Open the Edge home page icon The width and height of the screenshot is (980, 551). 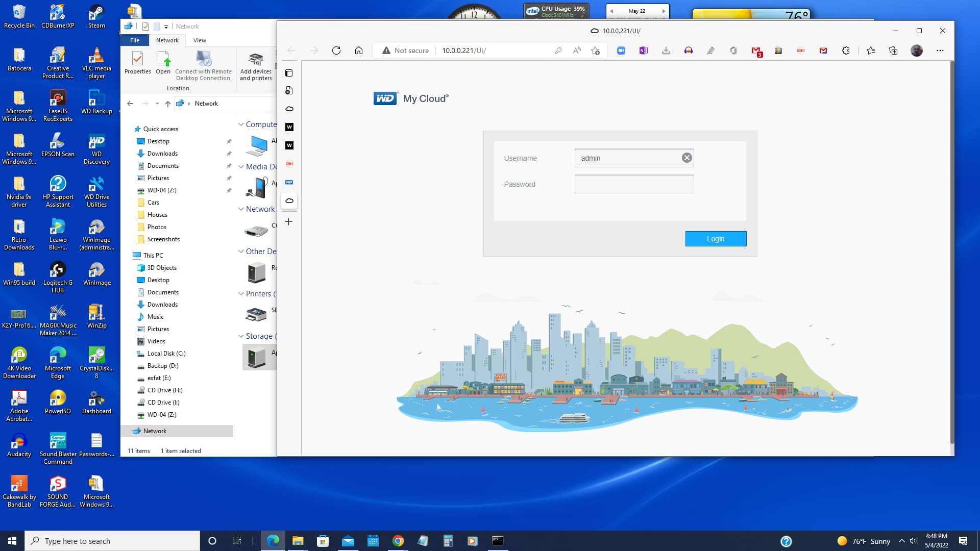(359, 51)
